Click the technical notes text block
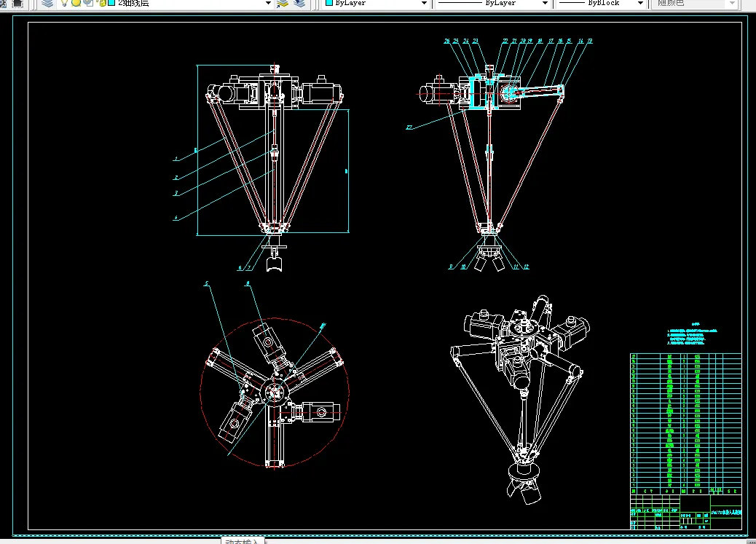 point(692,334)
